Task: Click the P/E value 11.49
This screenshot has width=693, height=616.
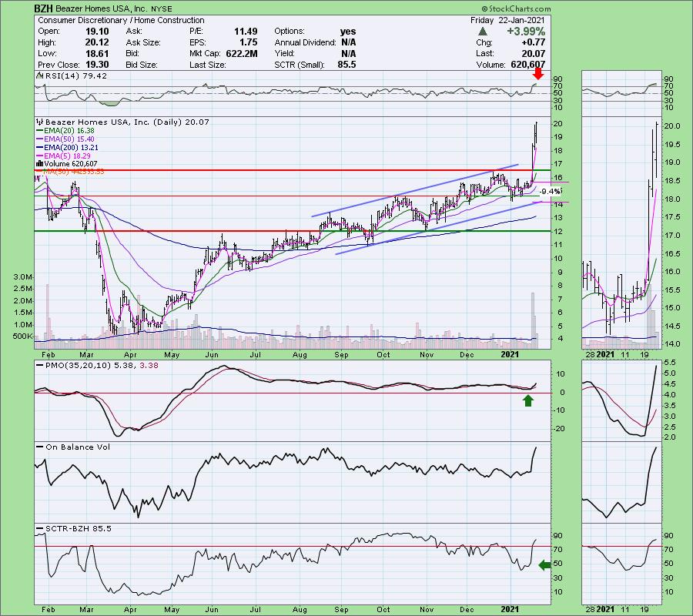Action: 246,32
